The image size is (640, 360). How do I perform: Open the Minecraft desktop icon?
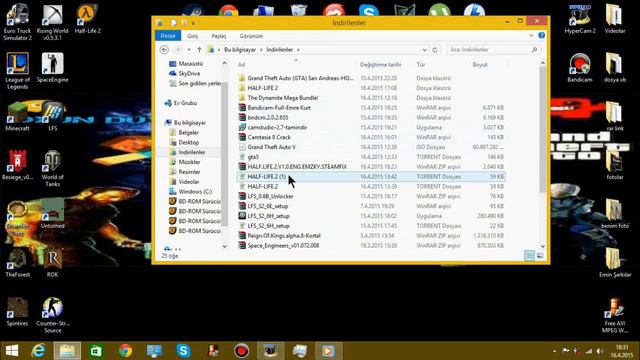pyautogui.click(x=18, y=116)
